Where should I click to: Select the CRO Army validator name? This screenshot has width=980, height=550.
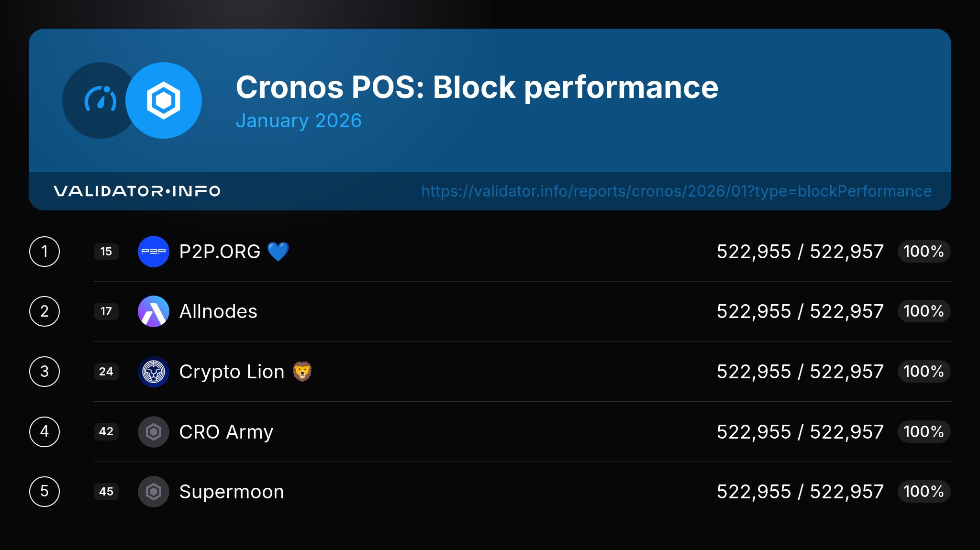(226, 432)
